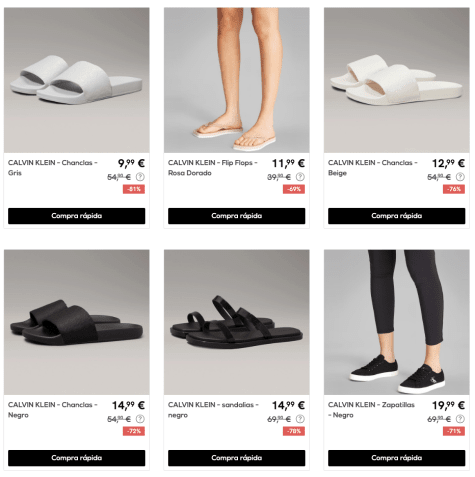Click Compra rápida for Beige Chanclas

[397, 216]
